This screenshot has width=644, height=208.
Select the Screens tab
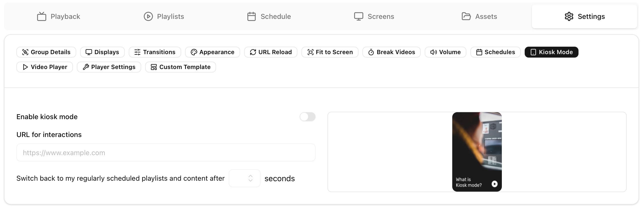(374, 16)
